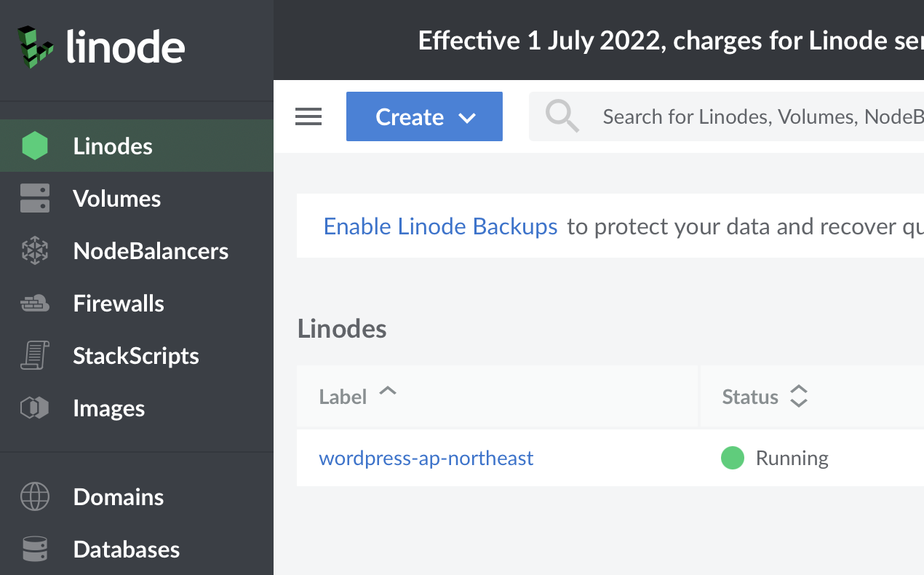
Task: Click the Enable Linode Backups link
Action: pos(440,226)
